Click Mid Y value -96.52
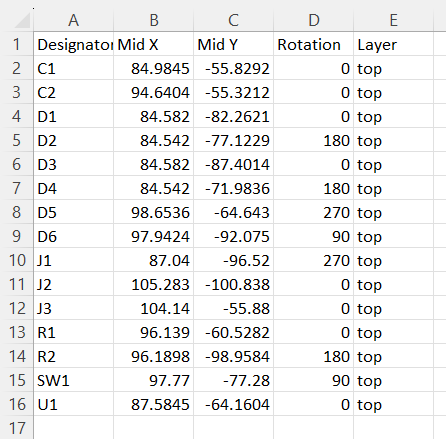Screen dimensions: 446x439 click(x=234, y=260)
